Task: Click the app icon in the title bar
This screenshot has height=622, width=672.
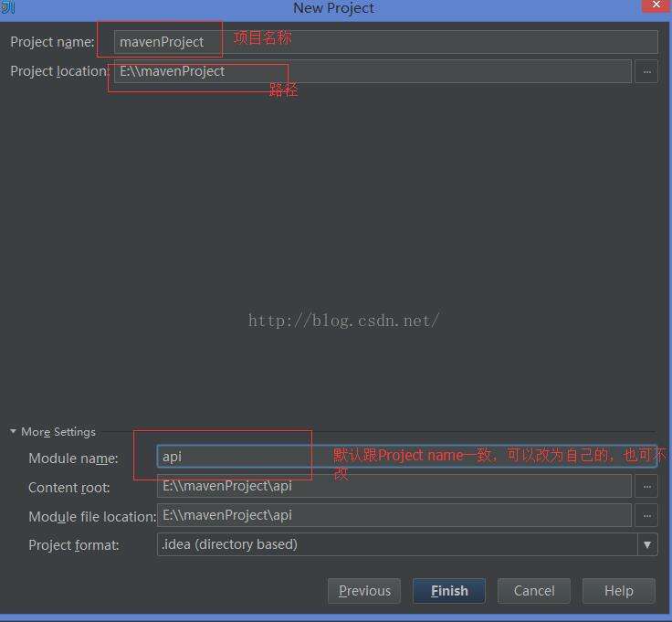Action: [x=7, y=7]
